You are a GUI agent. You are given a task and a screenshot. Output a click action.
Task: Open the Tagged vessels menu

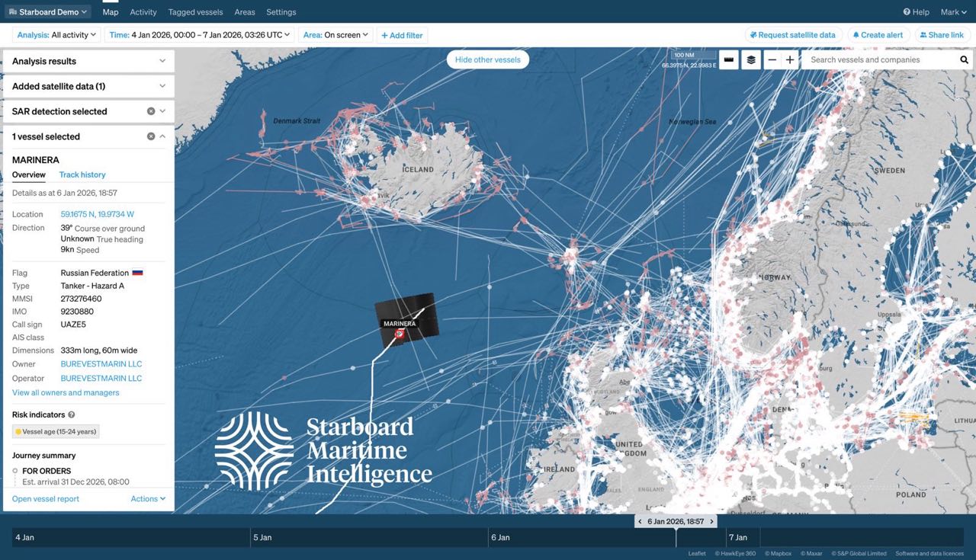[x=195, y=12]
